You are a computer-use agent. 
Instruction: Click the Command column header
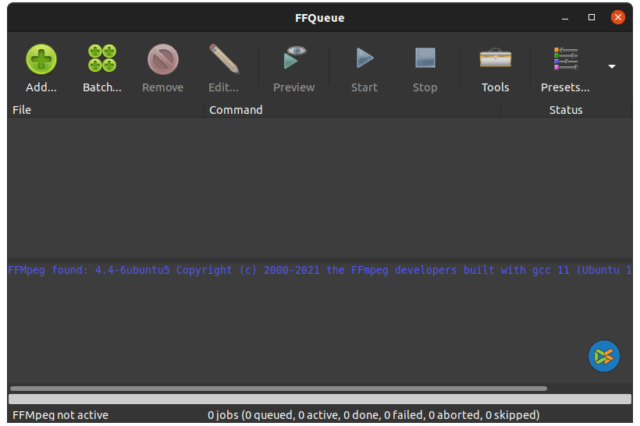tap(350, 110)
